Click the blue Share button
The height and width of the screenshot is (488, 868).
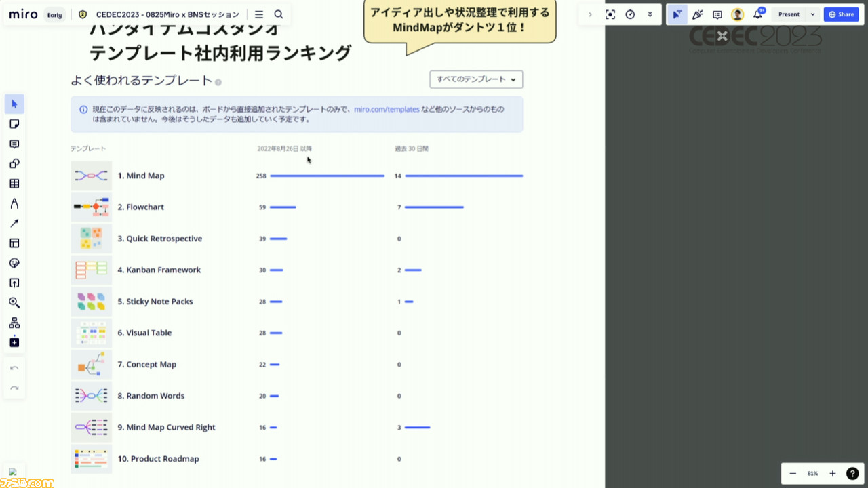(x=841, y=14)
